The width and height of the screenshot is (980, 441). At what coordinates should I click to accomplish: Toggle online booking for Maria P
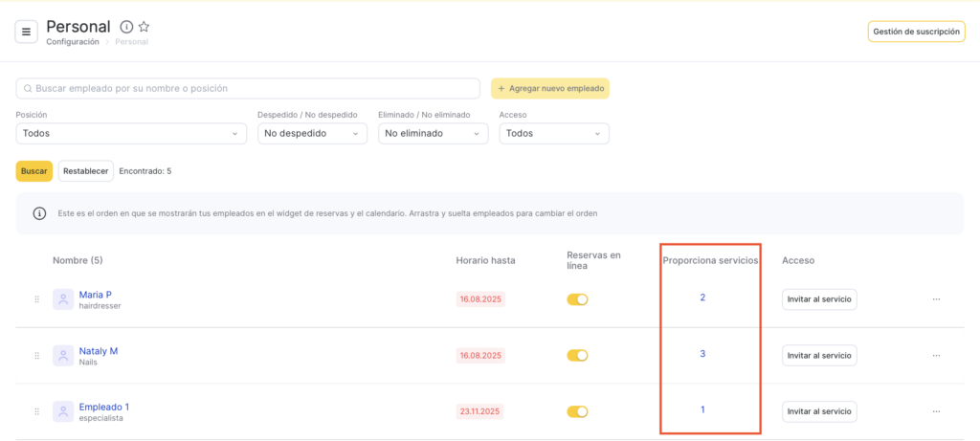(577, 299)
